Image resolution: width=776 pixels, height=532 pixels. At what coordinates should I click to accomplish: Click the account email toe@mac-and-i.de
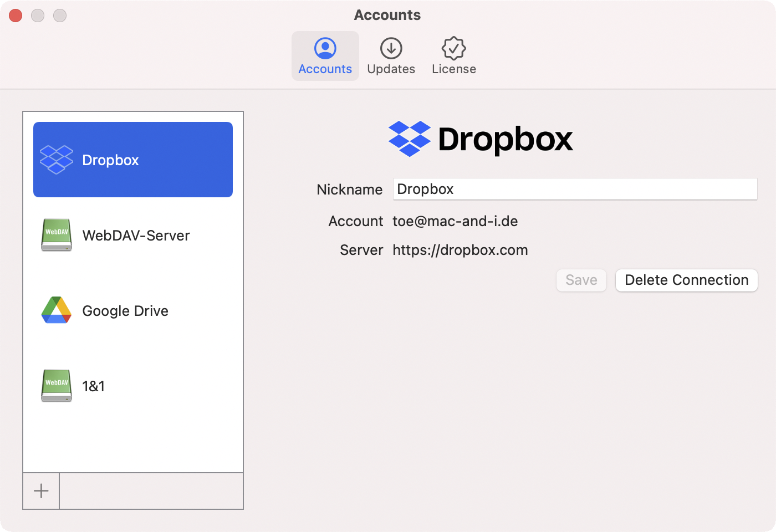[455, 221]
